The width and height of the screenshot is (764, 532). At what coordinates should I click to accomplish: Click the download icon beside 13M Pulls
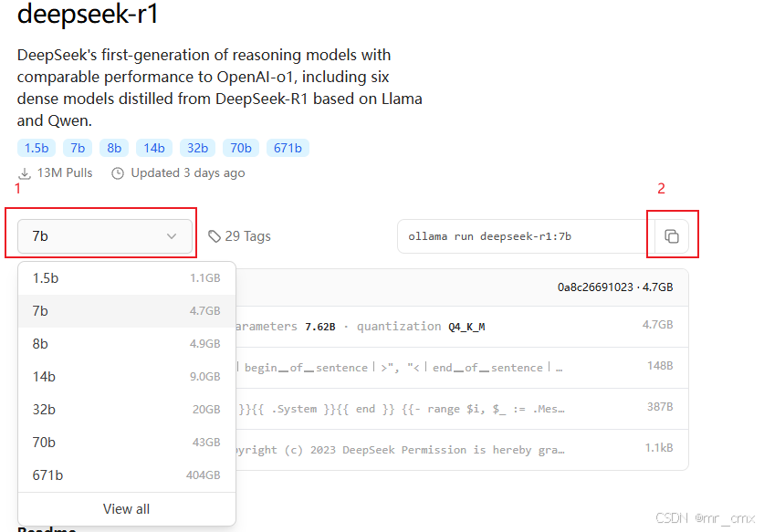pos(25,173)
